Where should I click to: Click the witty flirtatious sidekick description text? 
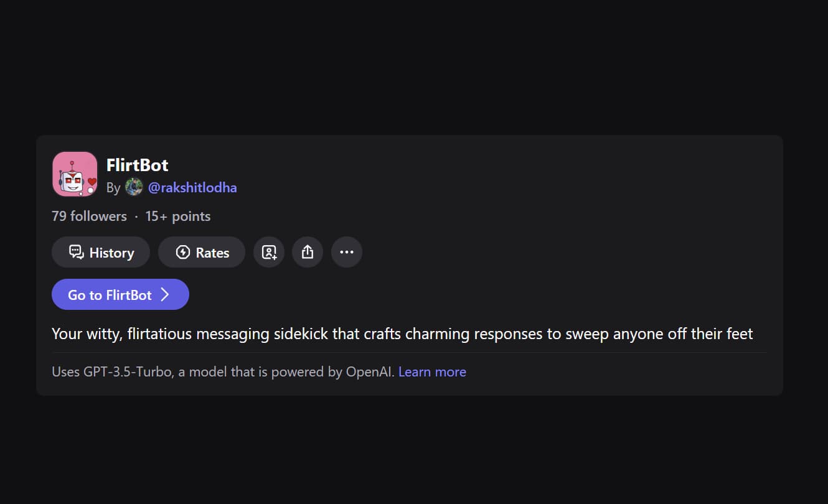(x=402, y=334)
